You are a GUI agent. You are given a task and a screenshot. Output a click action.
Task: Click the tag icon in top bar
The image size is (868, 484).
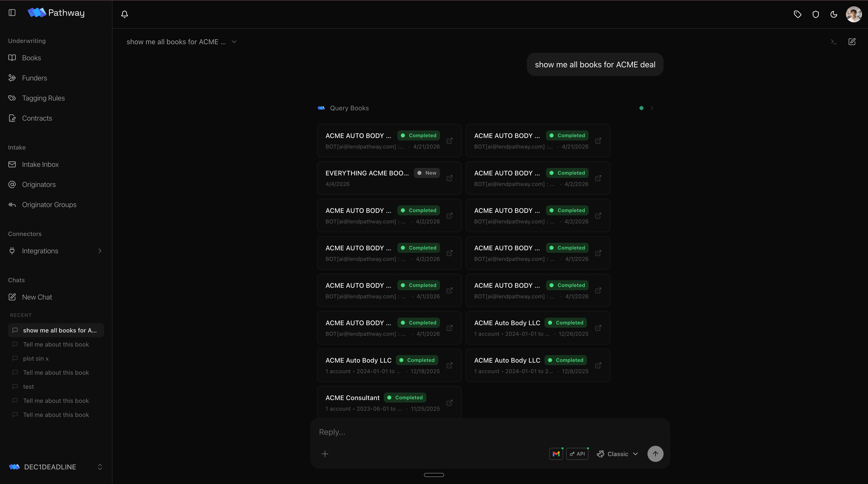[797, 14]
